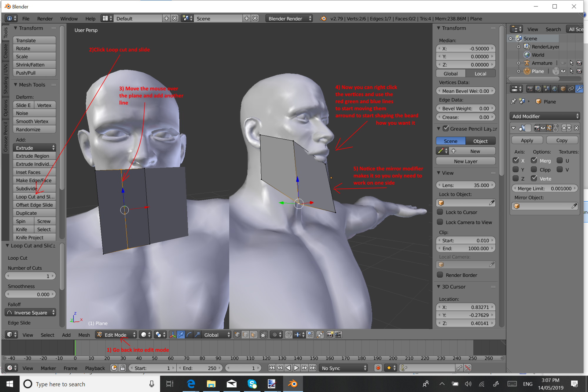
Task: Open the Inverse Square falloff dropdown
Action: point(30,312)
